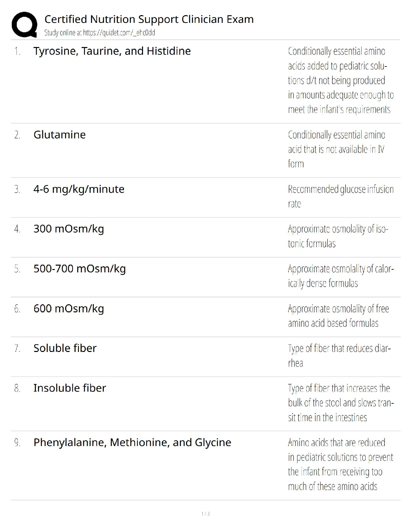Click the definition about pediatric solution amino acids added

pyautogui.click(x=340, y=80)
